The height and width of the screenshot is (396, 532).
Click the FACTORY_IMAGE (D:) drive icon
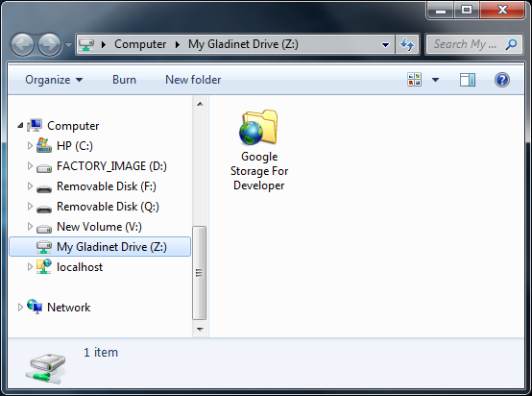44,167
